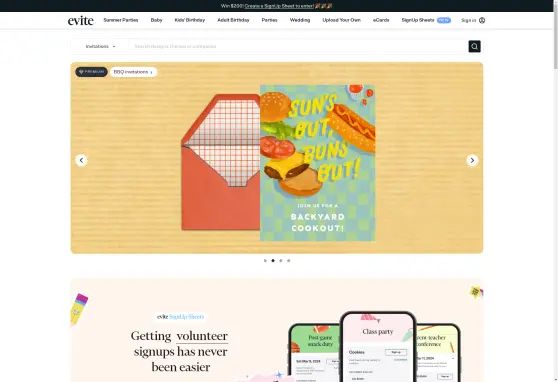Select the fourth carousel dot
558x382 pixels.
289,261
